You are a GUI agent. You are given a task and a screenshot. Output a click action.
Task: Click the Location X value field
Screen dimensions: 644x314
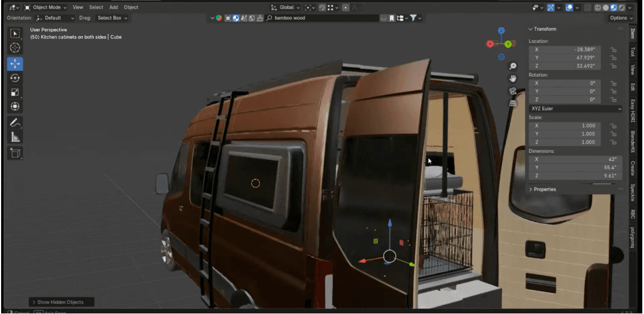click(565, 49)
